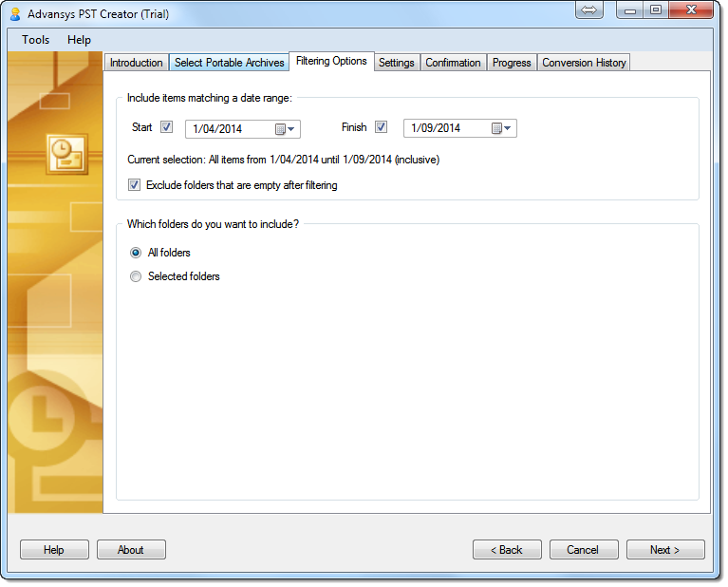Choose the Selected folders radio option
Image resolution: width=728 pixels, height=587 pixels.
tap(136, 276)
